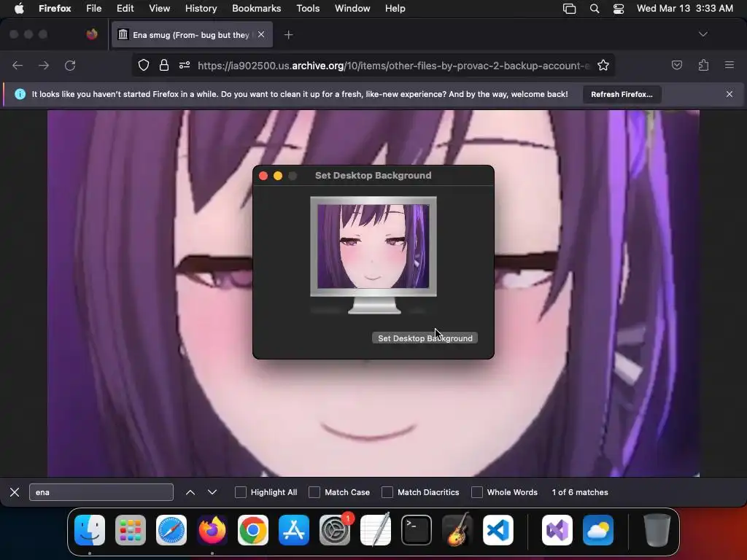
Task: Enable the Whole Words checkbox
Action: coord(477,492)
